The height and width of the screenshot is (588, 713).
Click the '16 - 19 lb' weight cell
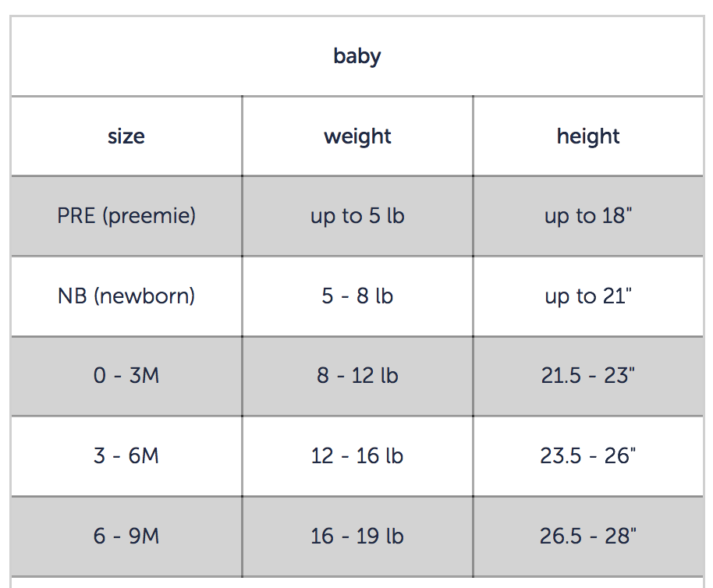tap(357, 537)
